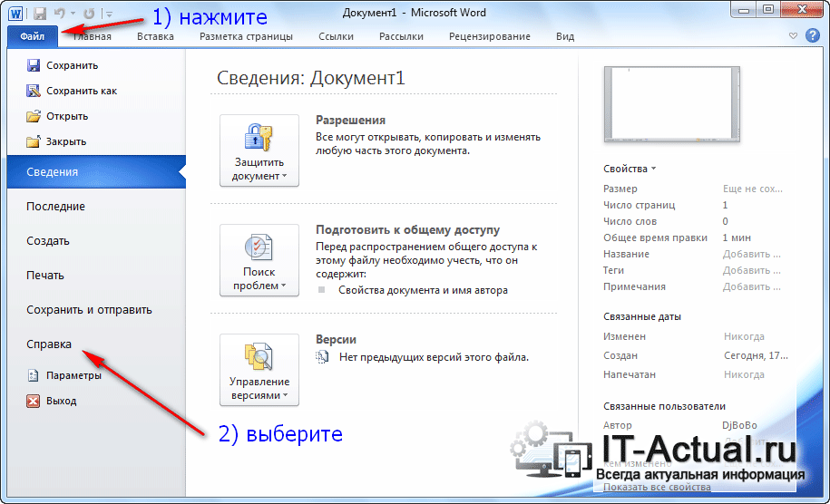Click the Открыть folder icon
The height and width of the screenshot is (504, 830).
point(34,116)
